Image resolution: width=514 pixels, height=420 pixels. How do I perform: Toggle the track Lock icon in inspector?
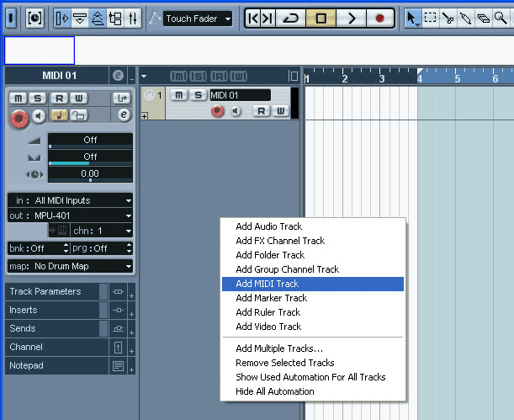(x=79, y=115)
